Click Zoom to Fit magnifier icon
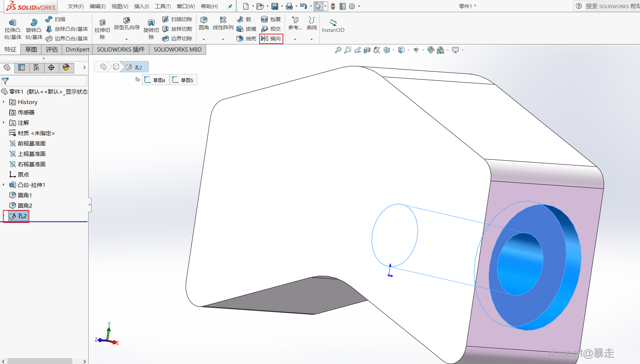 click(338, 50)
